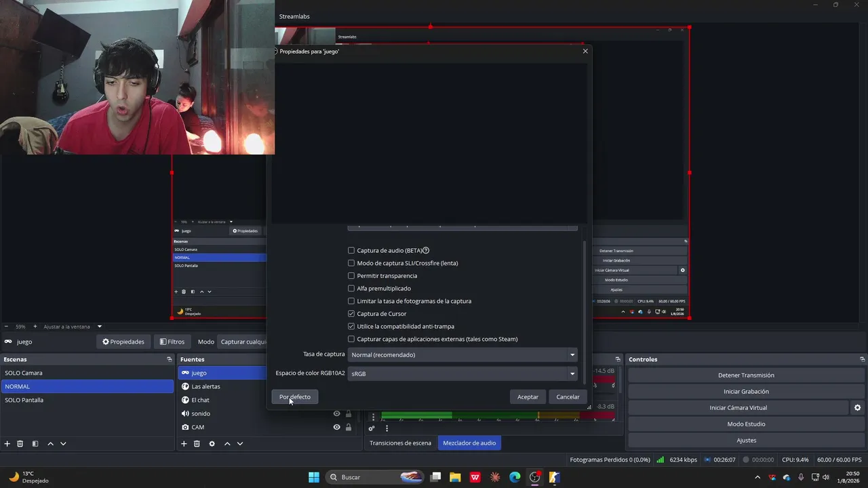
Task: Lock the sonido source
Action: [349, 413]
